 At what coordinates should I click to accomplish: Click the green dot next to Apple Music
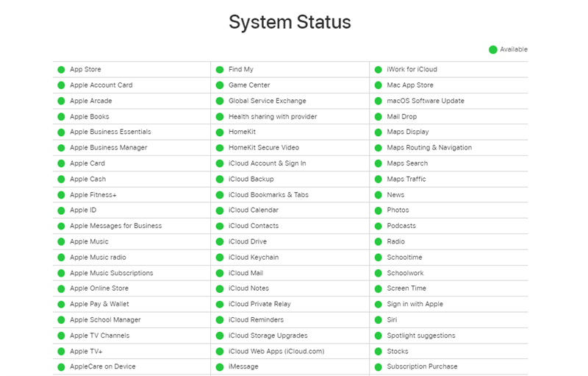point(61,242)
